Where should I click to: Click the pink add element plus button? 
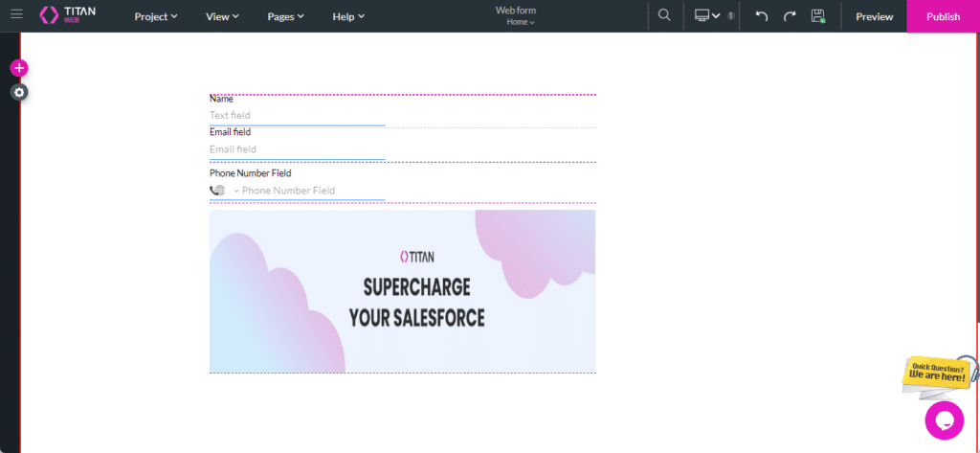point(19,68)
